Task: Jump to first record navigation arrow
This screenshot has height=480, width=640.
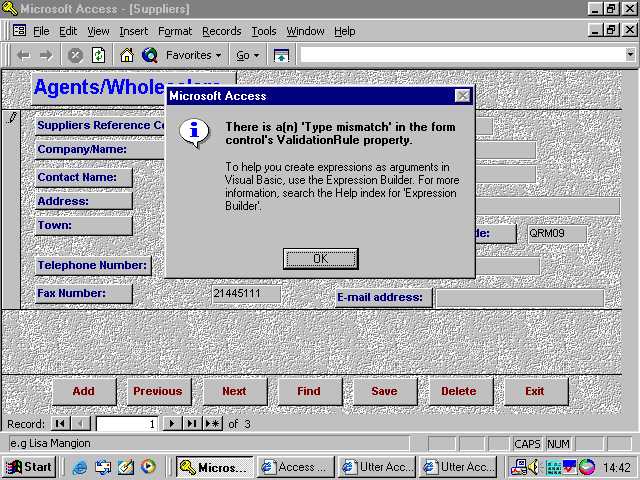Action: tap(60, 424)
